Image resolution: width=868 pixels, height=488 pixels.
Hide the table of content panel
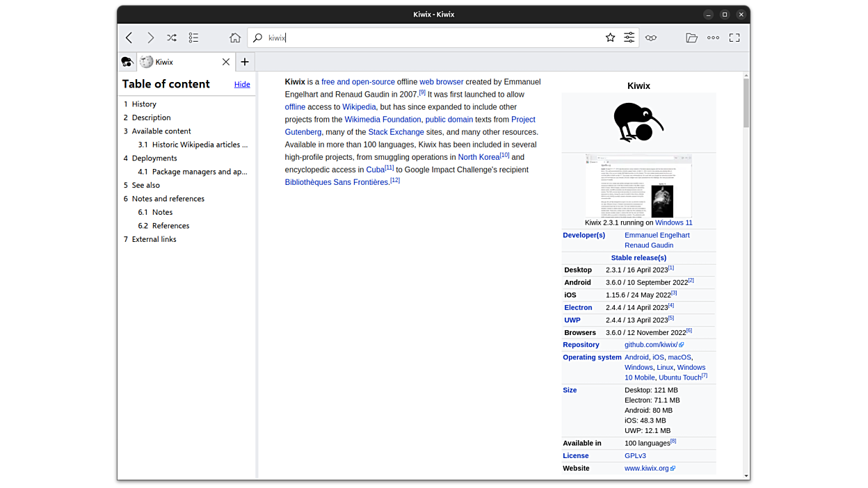coord(242,84)
